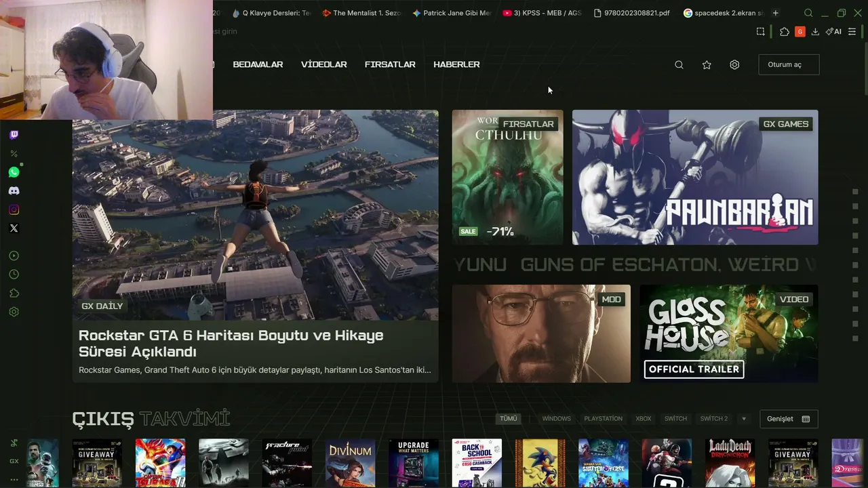Open X (Twitter) in the sidebar
The height and width of the screenshot is (488, 868).
(14, 228)
